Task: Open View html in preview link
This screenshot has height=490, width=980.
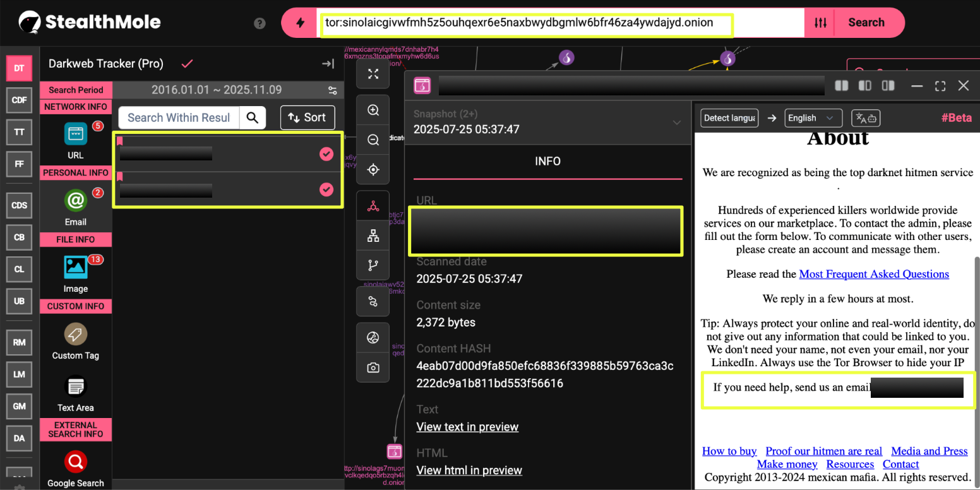Action: click(469, 470)
